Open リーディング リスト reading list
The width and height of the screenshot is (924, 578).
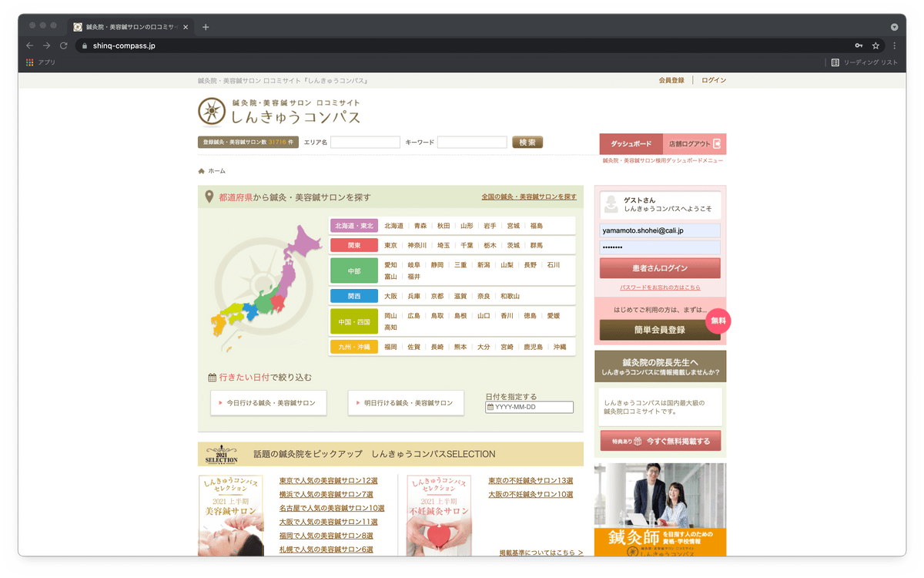click(x=865, y=62)
